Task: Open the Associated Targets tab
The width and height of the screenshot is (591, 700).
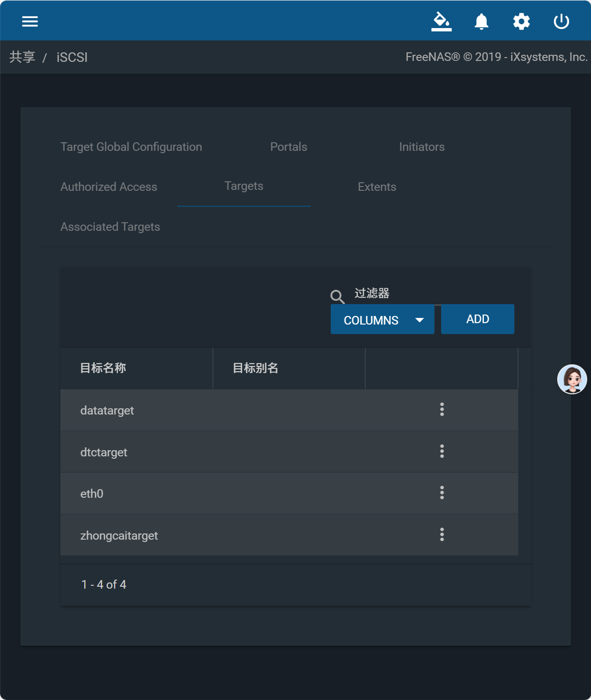Action: click(x=110, y=227)
